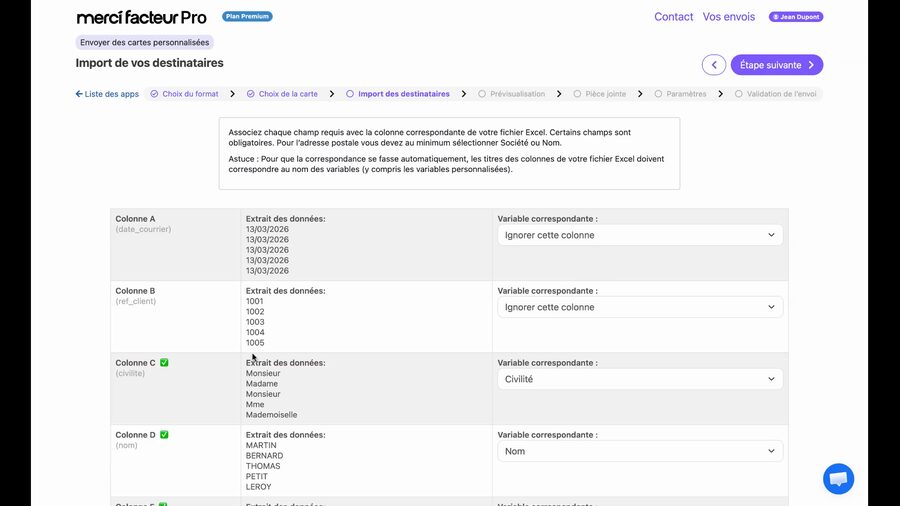Go to the Choix de la carte step
Image resolution: width=900 pixels, height=506 pixels.
[288, 94]
